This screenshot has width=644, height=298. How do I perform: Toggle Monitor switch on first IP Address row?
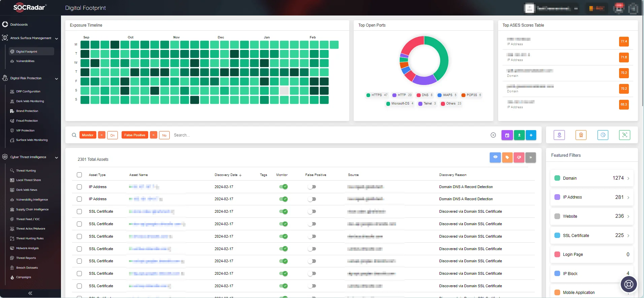(283, 187)
